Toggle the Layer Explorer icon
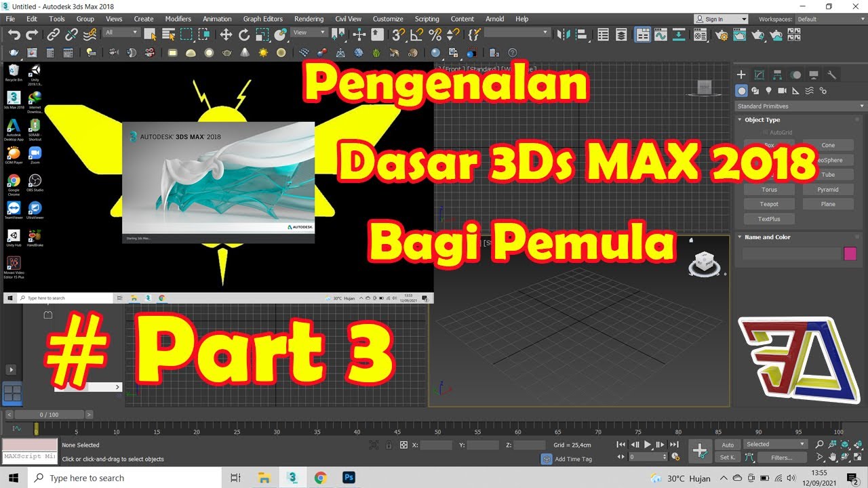868x488 pixels. [x=621, y=34]
